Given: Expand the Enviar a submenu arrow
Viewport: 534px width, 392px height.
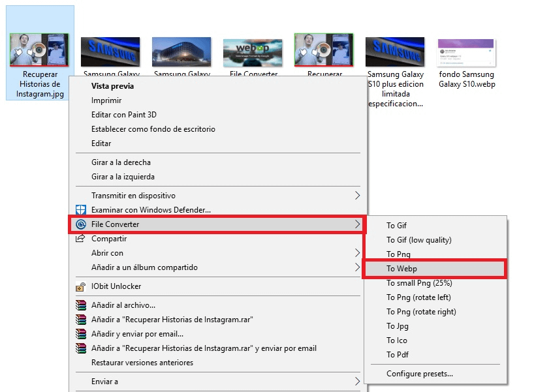Looking at the screenshot, I should coord(358,381).
